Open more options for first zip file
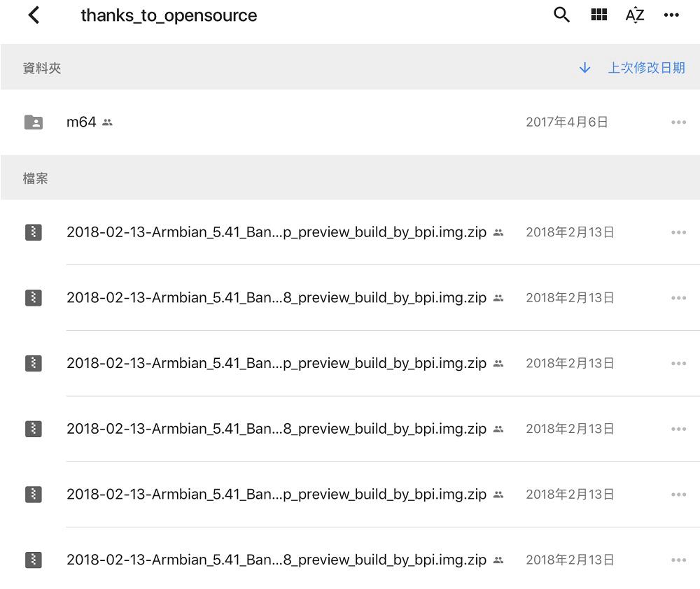The height and width of the screenshot is (589, 700). coord(678,232)
